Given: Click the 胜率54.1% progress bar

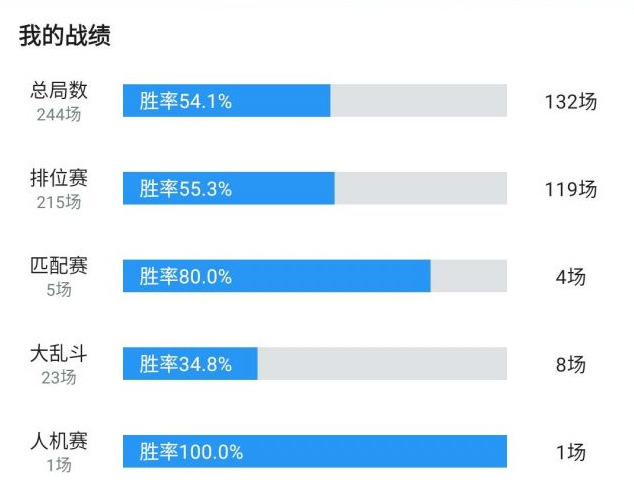Looking at the screenshot, I should (x=315, y=101).
